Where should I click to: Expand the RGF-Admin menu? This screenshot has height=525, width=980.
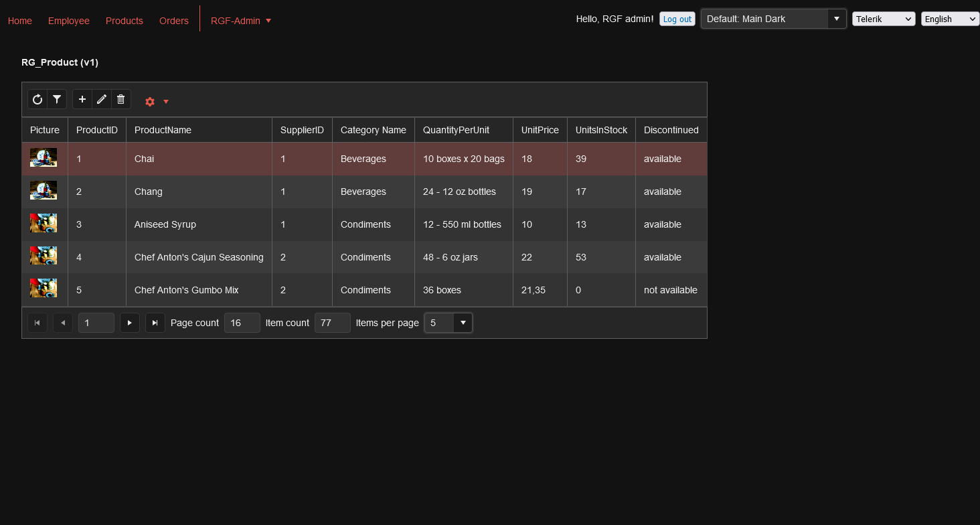click(240, 21)
